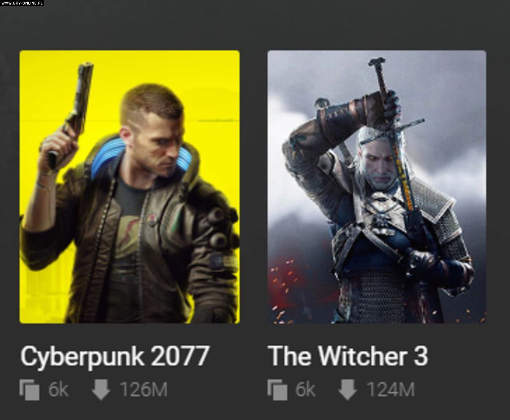Open the Cyberpunk 2077 cover art tile
Screen dimensions: 510x420
pos(129,187)
